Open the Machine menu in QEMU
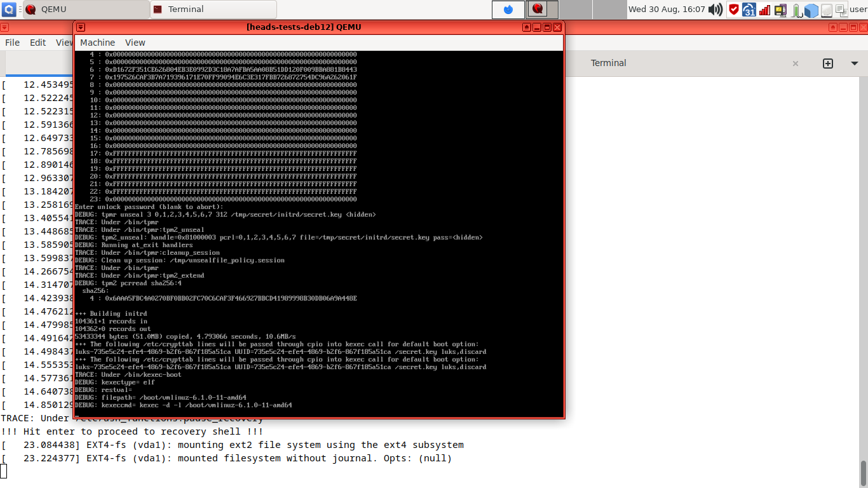Viewport: 868px width, 488px height. click(x=98, y=43)
